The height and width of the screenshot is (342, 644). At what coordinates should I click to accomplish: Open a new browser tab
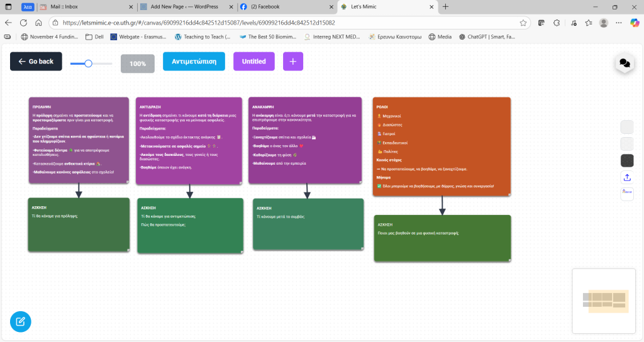(x=446, y=6)
